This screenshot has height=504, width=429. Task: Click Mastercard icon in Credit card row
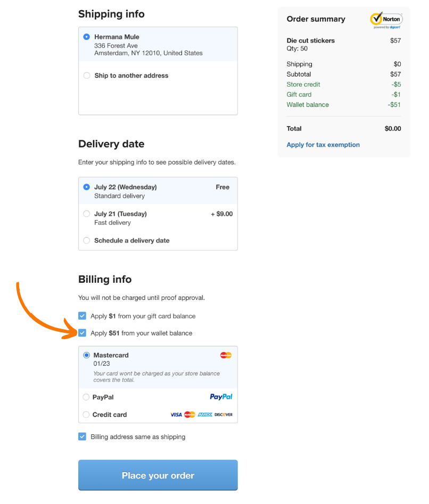[189, 415]
